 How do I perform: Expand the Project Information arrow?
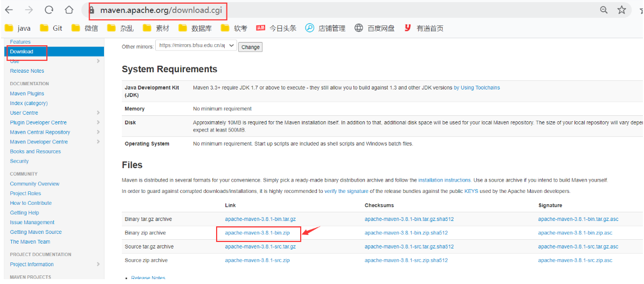pyautogui.click(x=98, y=264)
